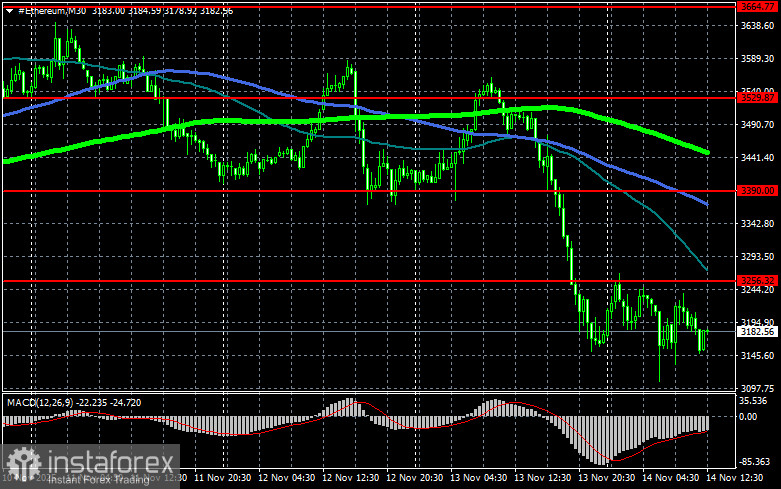Click the 3638.07 price axis value
Viewport: 781px width, 489px height.
click(757, 27)
